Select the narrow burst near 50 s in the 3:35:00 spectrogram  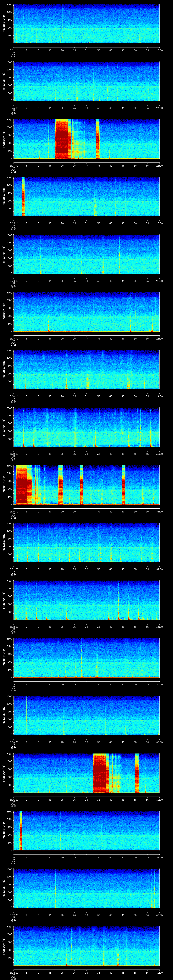(x=137, y=773)
